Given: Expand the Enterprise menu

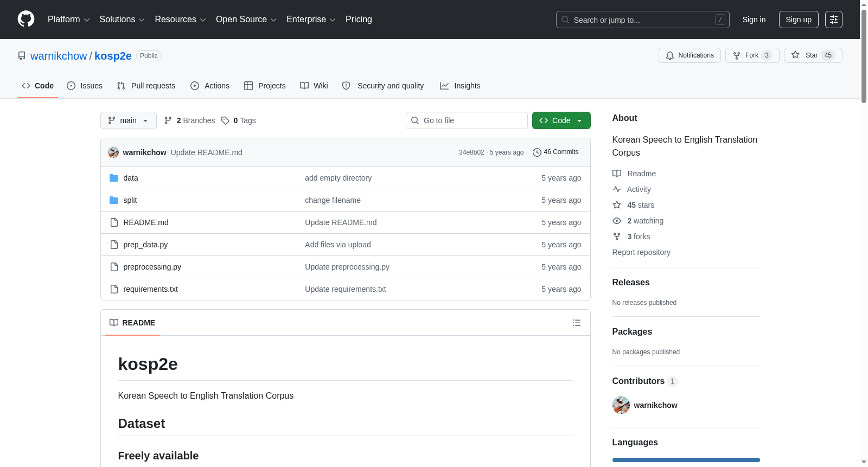Looking at the screenshot, I should pyautogui.click(x=311, y=20).
